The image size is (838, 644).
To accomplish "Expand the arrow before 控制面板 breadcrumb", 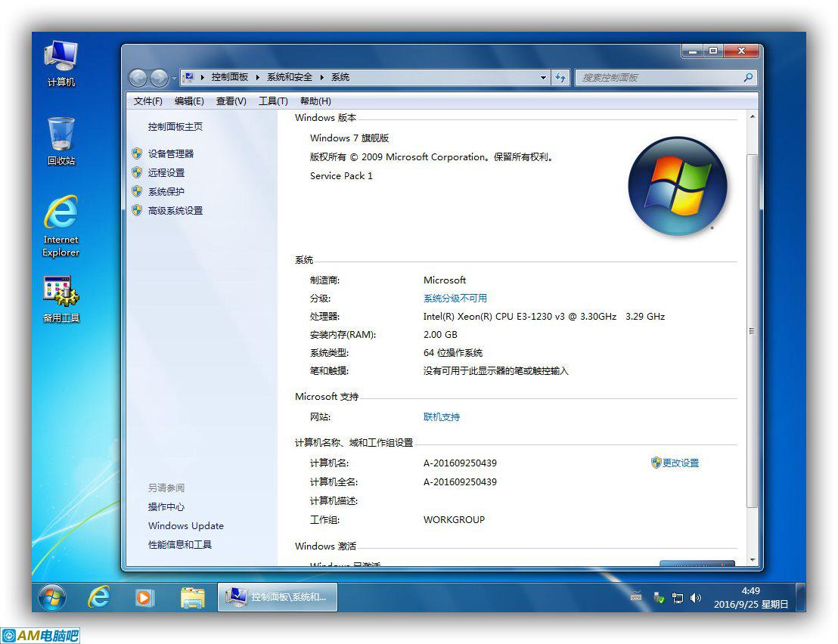I will click(x=203, y=77).
